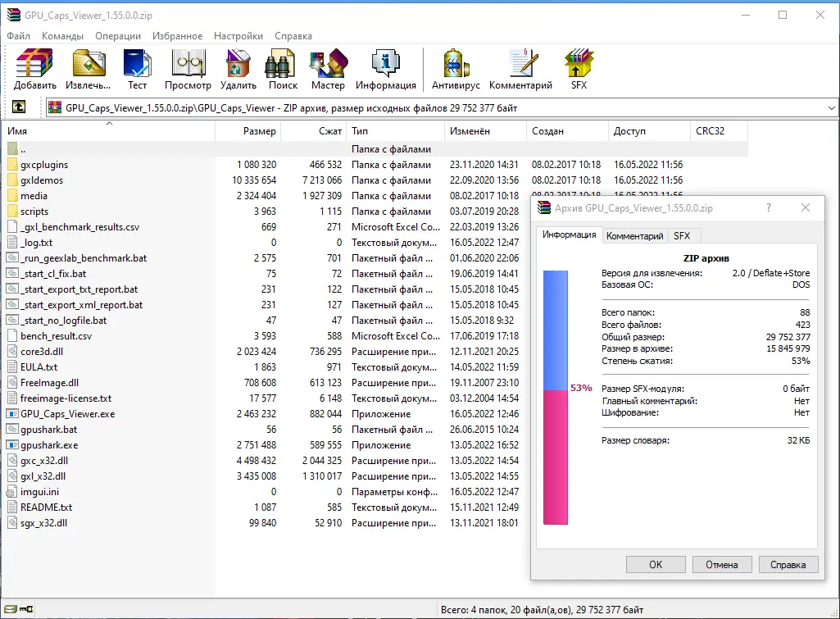Image resolution: width=840 pixels, height=619 pixels.
Task: Click the Извлечь (Extract) toolbar icon
Action: coord(89,62)
